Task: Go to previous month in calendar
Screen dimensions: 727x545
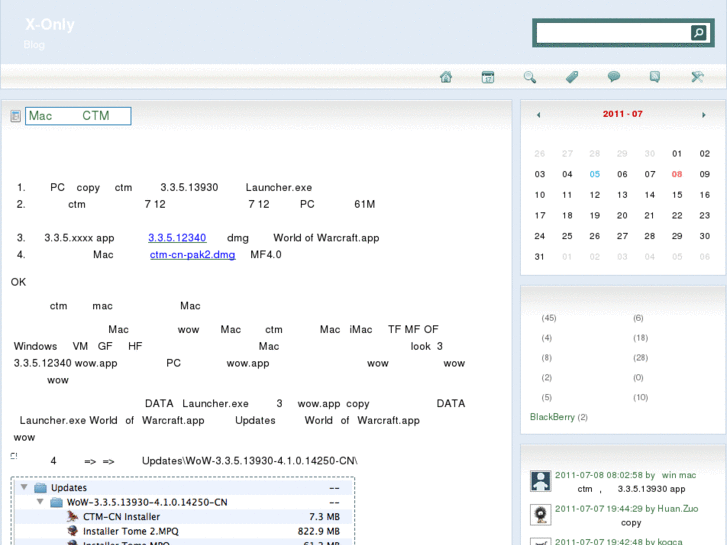Action: pyautogui.click(x=538, y=115)
